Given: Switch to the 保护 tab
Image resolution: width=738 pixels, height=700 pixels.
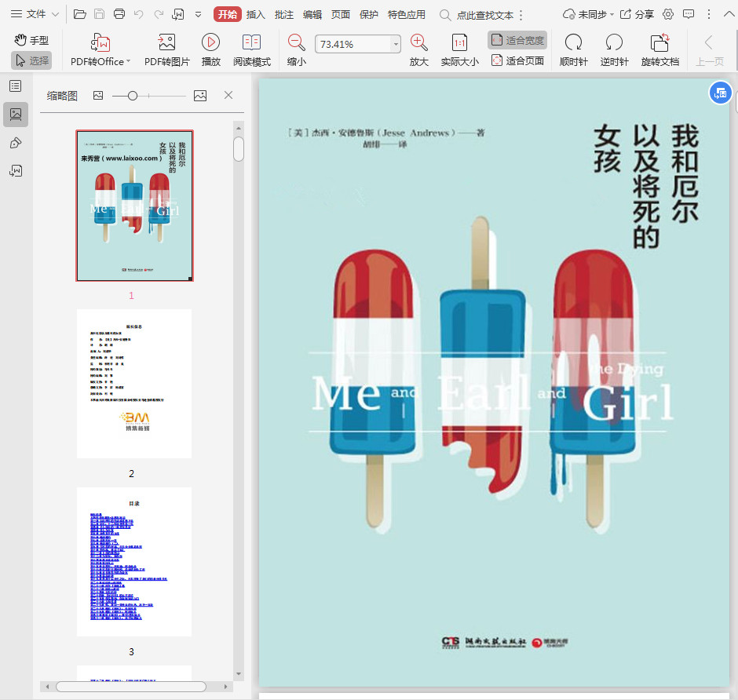Looking at the screenshot, I should click(x=368, y=15).
